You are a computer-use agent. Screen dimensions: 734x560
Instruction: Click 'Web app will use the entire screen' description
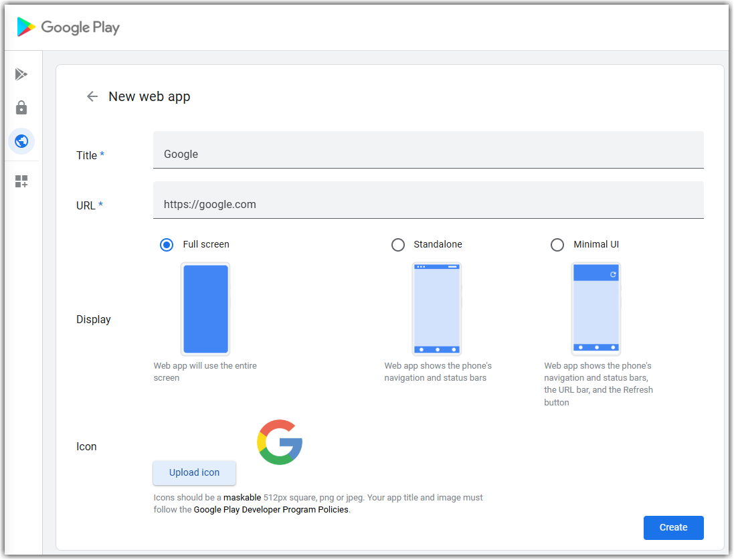point(205,372)
